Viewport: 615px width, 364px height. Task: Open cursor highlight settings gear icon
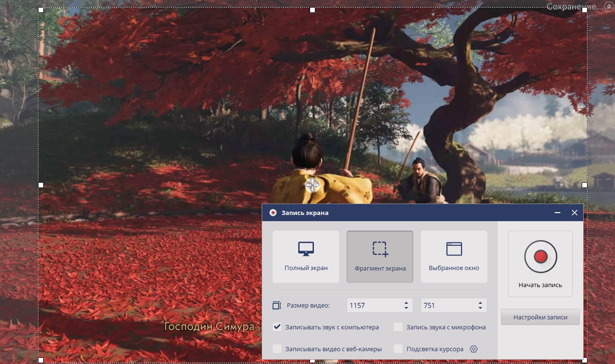473,349
